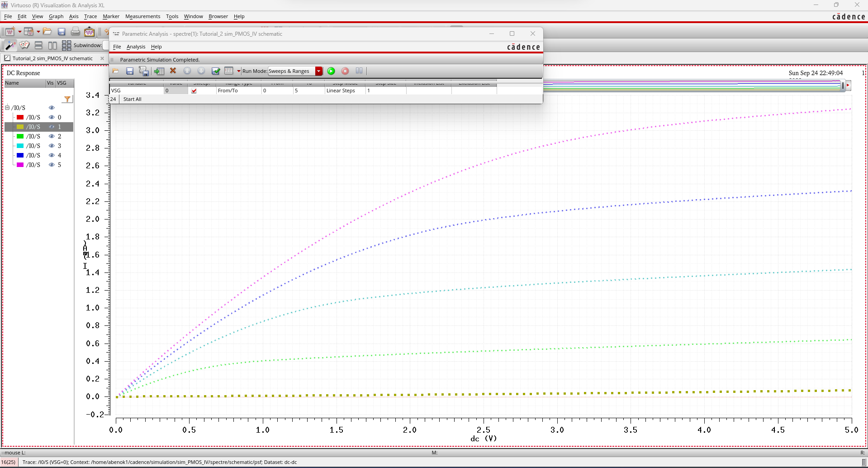Click the Start All button
The height and width of the screenshot is (468, 868).
tap(132, 99)
